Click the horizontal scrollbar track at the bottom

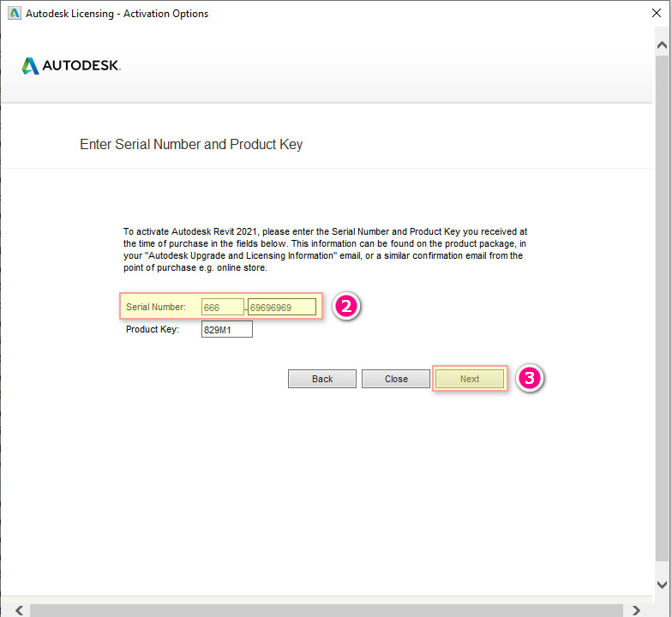[326, 609]
